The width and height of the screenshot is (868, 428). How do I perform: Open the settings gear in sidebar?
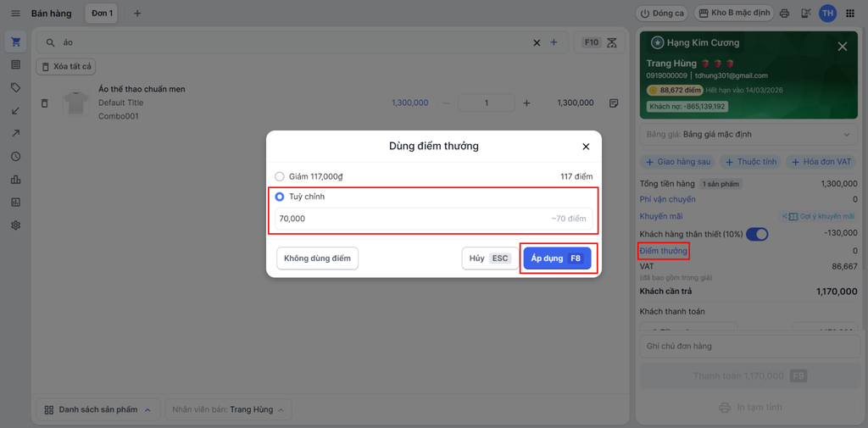[x=15, y=225]
